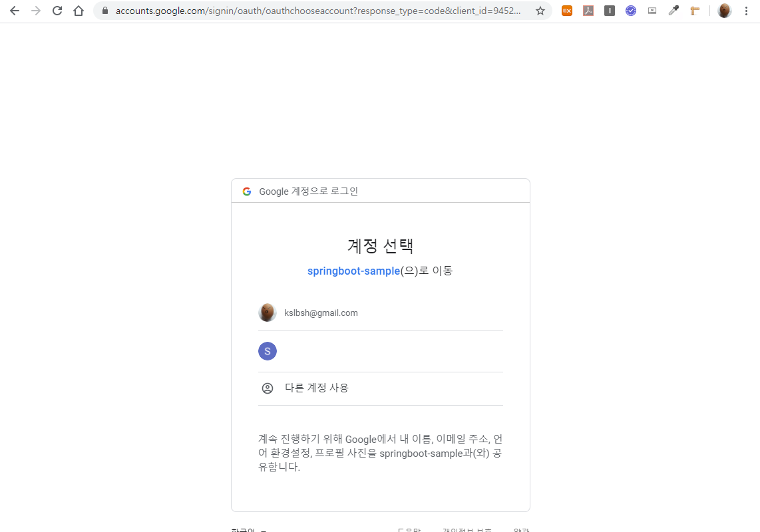The height and width of the screenshot is (532, 760).
Task: Select 다른 계정 사용 option
Action: pyautogui.click(x=381, y=388)
